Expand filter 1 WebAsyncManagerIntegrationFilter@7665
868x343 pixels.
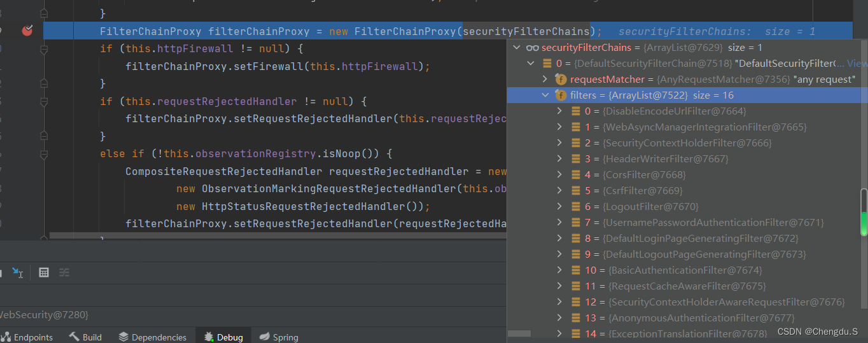559,127
